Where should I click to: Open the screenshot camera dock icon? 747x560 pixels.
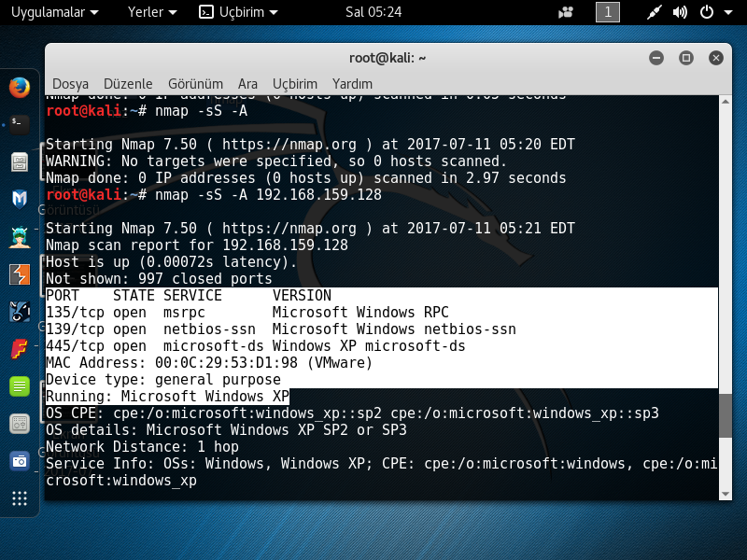point(19,460)
